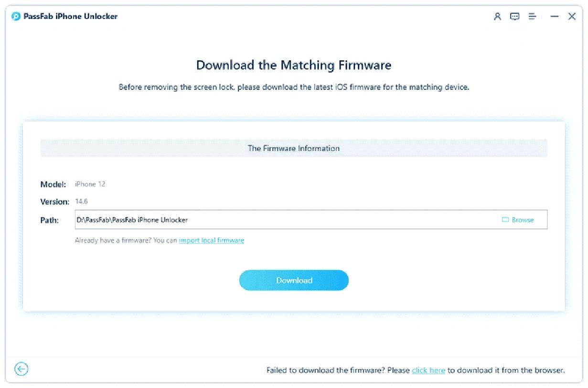The image size is (588, 388).
Task: Click the 'Already have a firmware?' text
Action: pyautogui.click(x=113, y=240)
